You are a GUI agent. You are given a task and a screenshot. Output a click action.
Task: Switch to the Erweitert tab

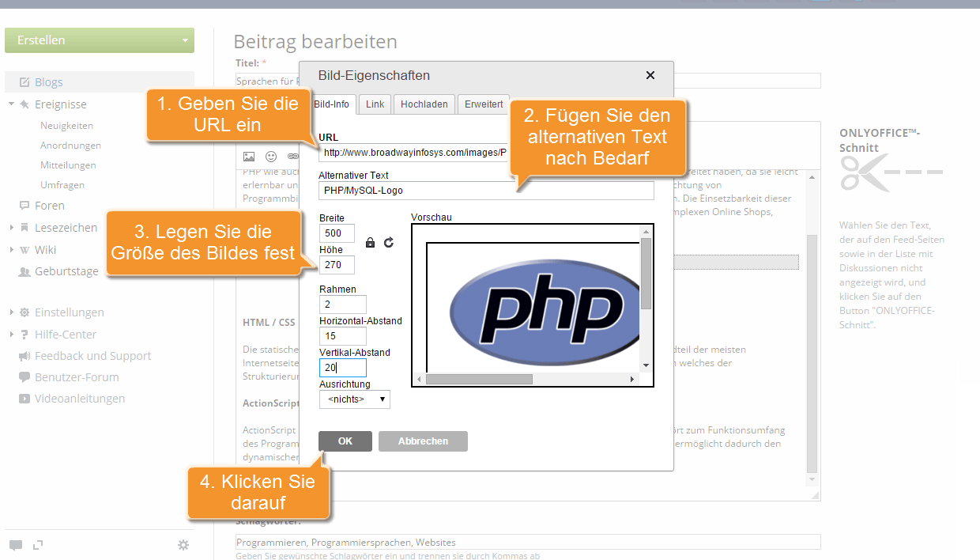(x=484, y=104)
